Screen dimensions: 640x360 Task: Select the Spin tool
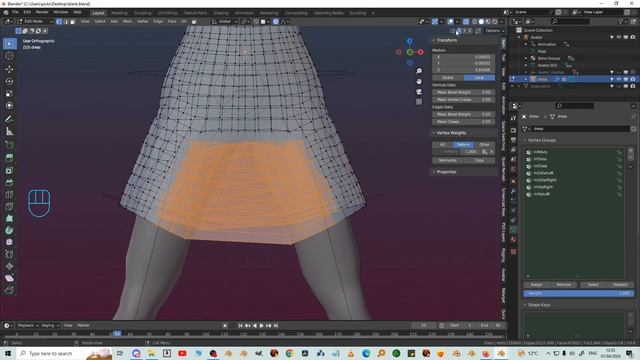(9, 230)
